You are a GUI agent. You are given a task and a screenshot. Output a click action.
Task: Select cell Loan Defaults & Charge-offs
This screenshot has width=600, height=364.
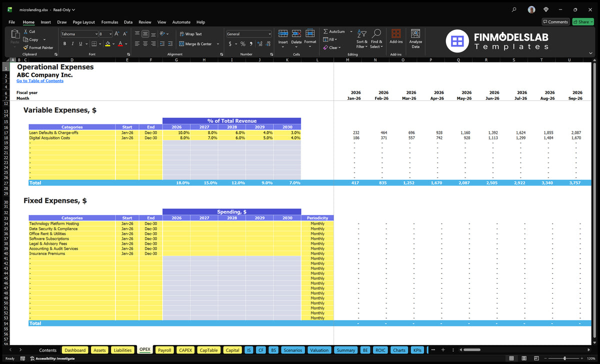[72, 133]
